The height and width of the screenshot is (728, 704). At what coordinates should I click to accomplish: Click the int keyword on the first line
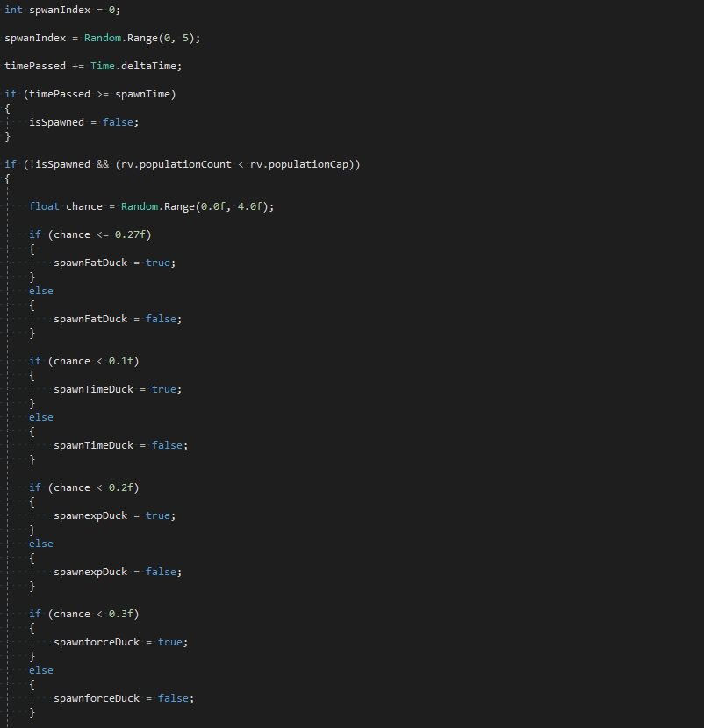13,10
